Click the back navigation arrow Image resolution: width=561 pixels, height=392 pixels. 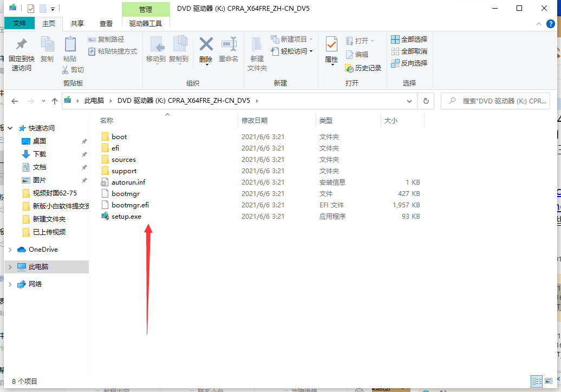(x=15, y=101)
